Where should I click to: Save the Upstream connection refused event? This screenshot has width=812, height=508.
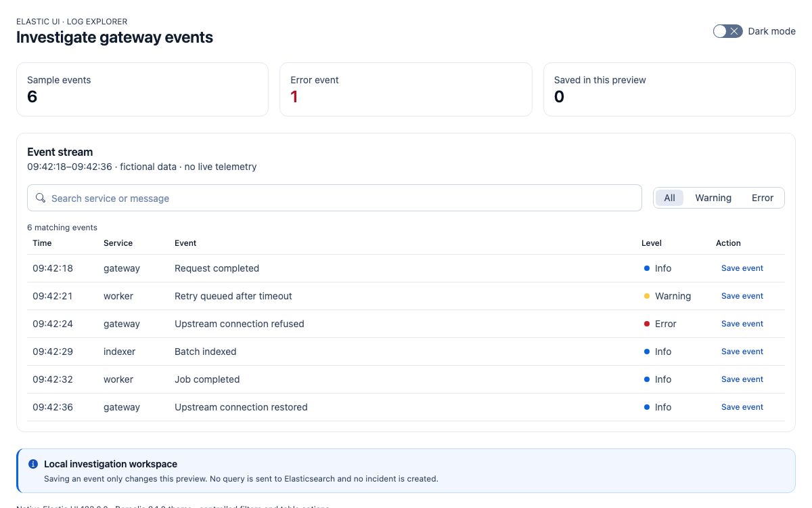tap(742, 324)
